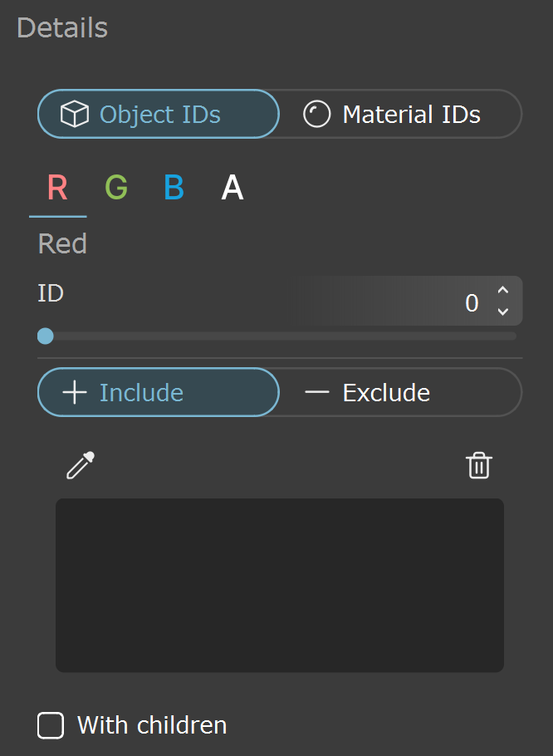This screenshot has height=756, width=553.
Task: Decrease the ID value with down arrow
Action: click(503, 312)
